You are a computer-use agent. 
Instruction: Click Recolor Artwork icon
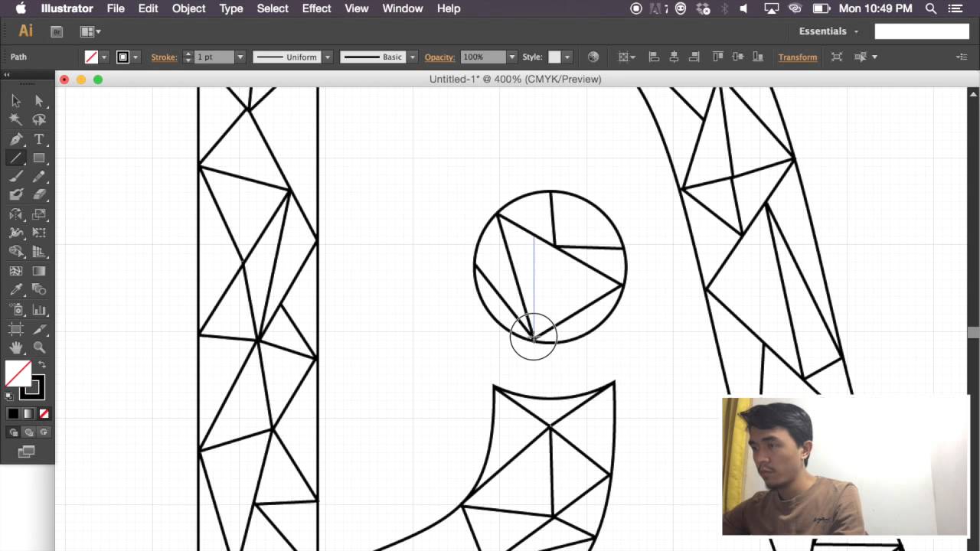pos(593,57)
